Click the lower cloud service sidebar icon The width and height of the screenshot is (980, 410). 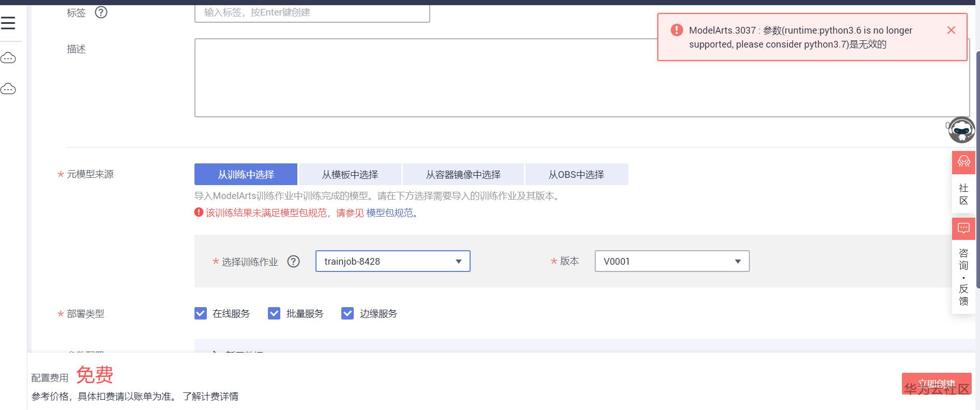(8, 89)
